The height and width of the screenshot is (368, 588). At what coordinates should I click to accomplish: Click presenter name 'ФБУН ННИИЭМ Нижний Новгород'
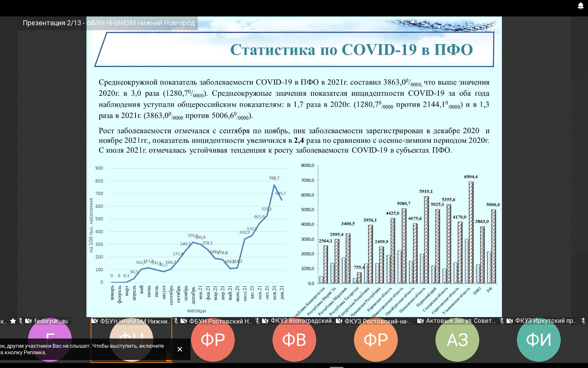pos(140,23)
